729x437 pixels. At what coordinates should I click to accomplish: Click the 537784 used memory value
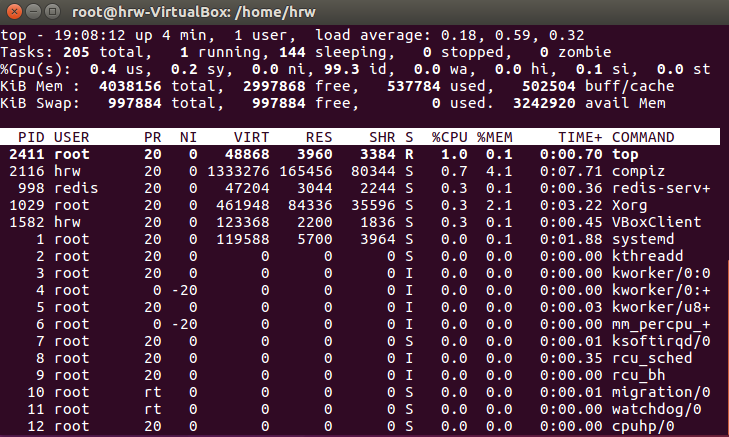(414, 86)
